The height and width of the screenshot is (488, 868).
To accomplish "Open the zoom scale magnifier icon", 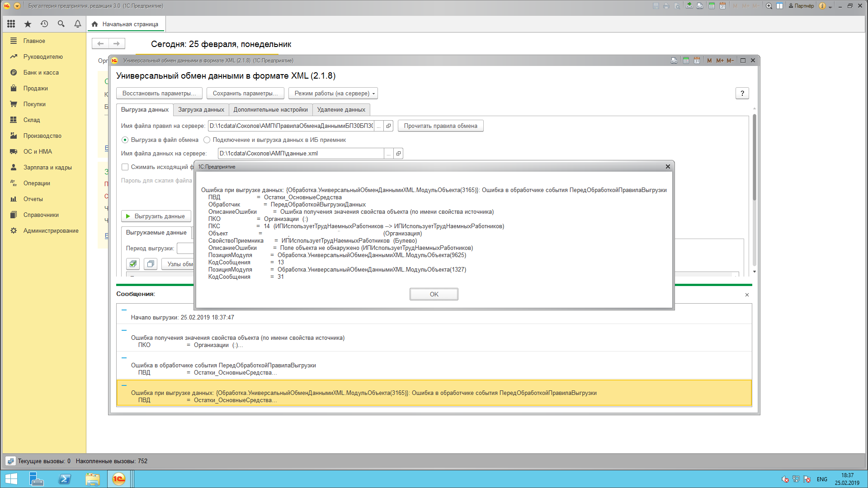I will [769, 6].
